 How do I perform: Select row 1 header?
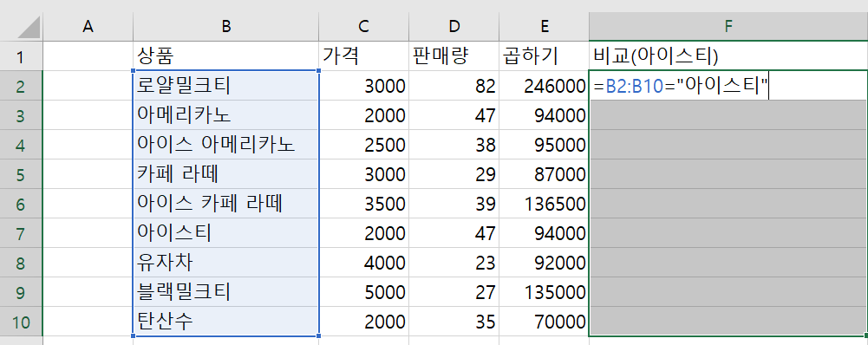[x=21, y=56]
